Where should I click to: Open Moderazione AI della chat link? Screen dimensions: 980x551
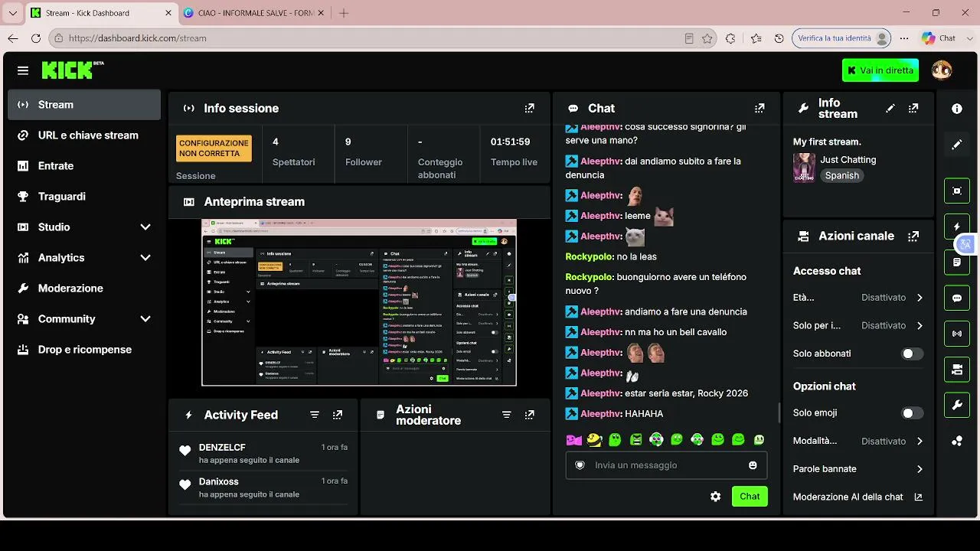point(858,497)
